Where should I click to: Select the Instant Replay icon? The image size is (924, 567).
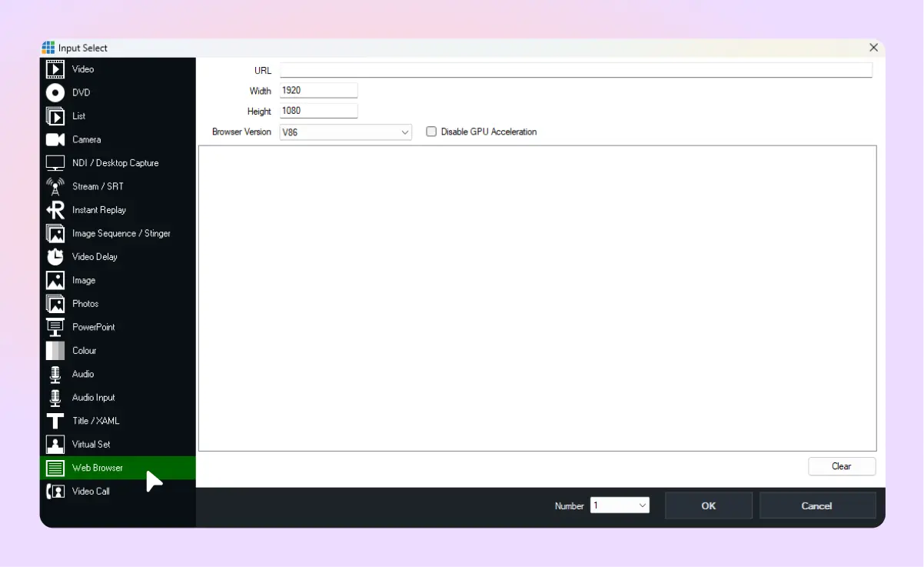(x=55, y=210)
